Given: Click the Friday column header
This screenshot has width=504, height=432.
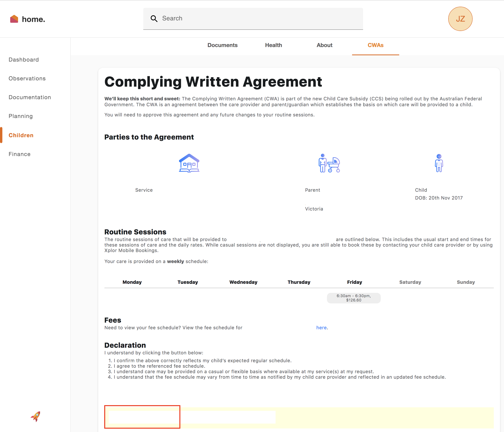Looking at the screenshot, I should [x=354, y=282].
